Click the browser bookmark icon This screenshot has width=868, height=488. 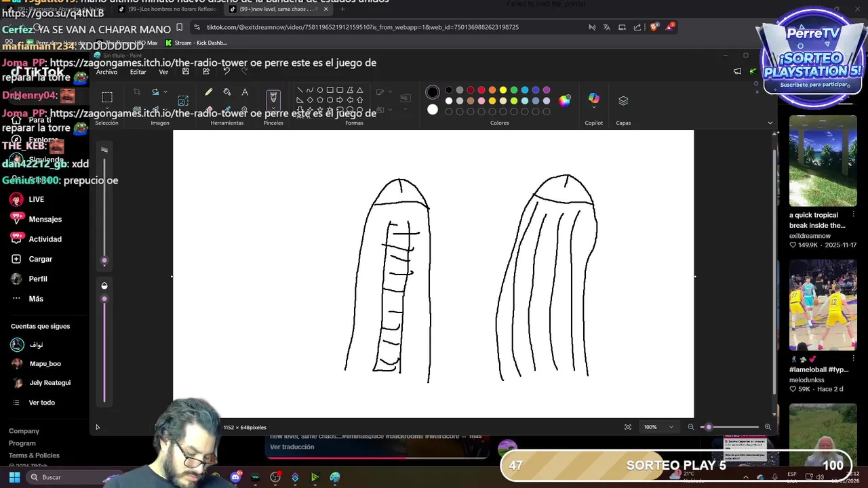[179, 27]
